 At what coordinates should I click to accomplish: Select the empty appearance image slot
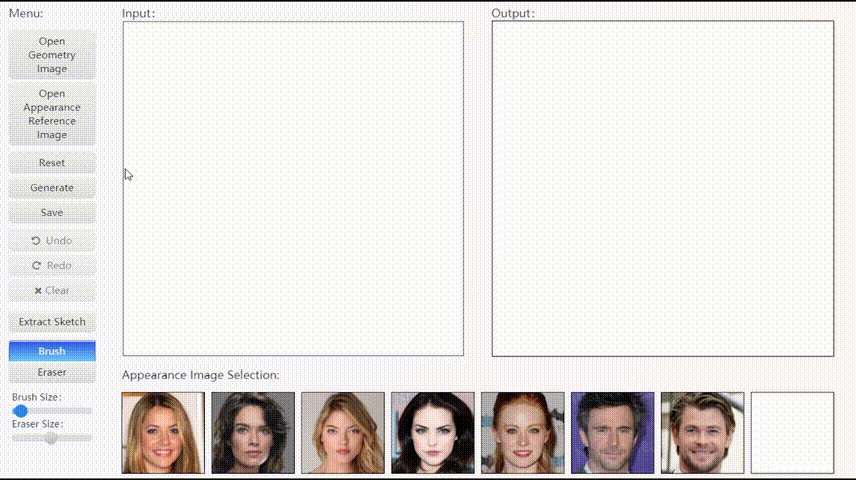(x=792, y=432)
